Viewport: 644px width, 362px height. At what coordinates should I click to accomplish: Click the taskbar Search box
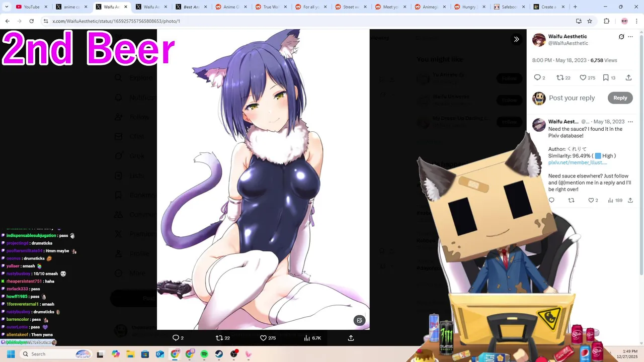(x=56, y=354)
